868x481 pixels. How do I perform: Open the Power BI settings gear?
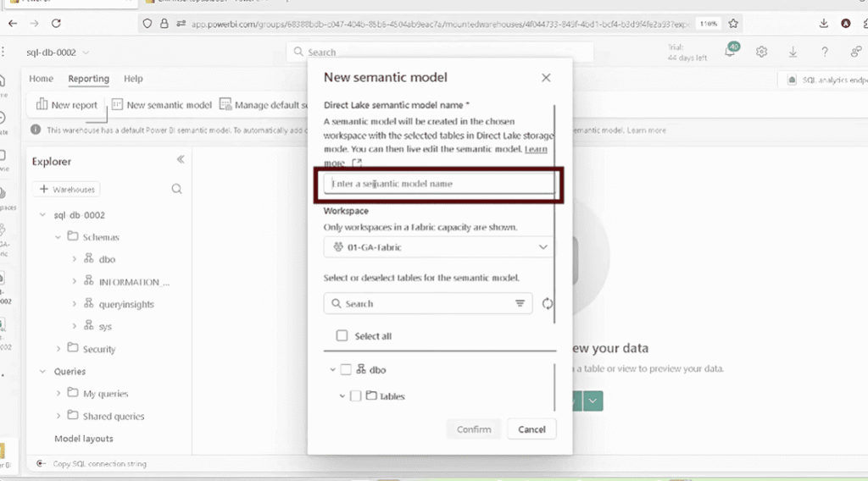coord(762,52)
